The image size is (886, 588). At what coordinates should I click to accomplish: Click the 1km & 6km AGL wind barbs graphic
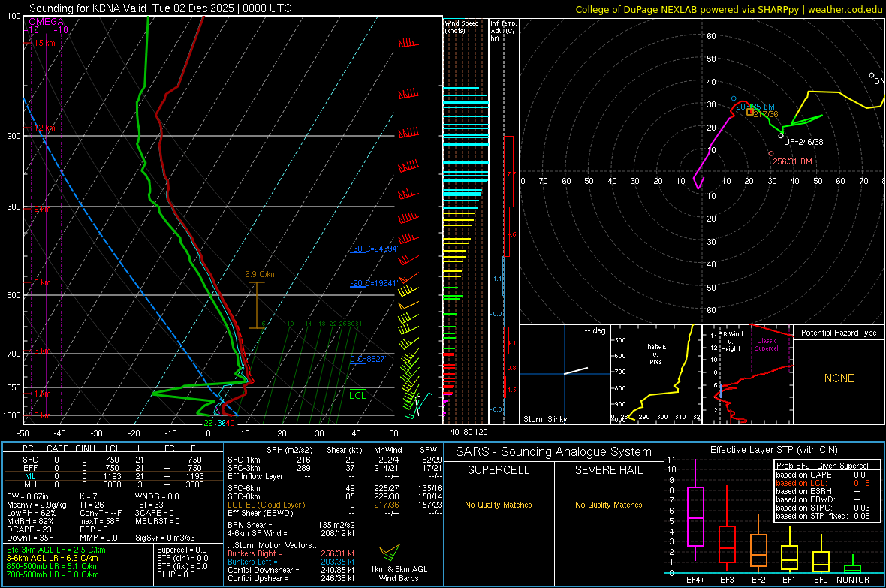pos(390,553)
